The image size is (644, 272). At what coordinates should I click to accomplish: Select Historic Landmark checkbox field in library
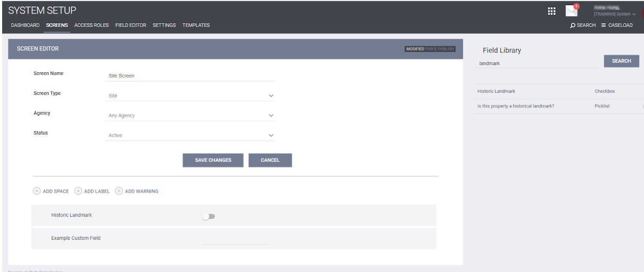[x=496, y=91]
